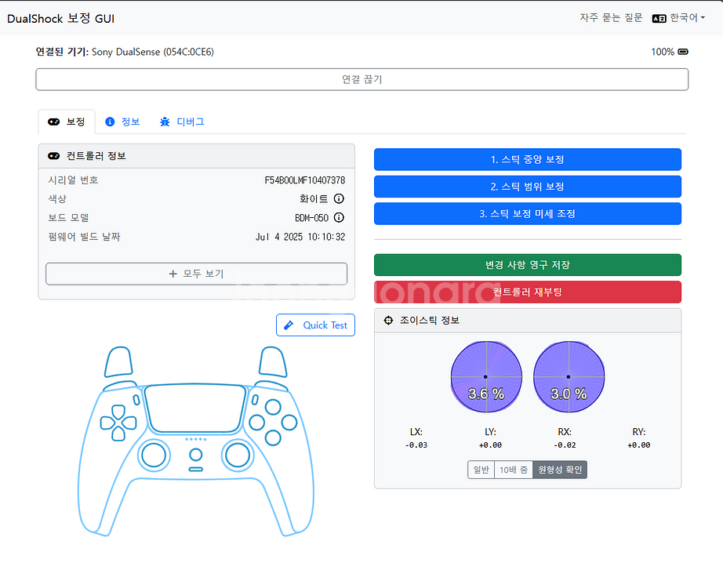This screenshot has height=588, width=723.
Task: Click the crosshair icon in 조이스틱 정보 header
Action: coord(388,321)
